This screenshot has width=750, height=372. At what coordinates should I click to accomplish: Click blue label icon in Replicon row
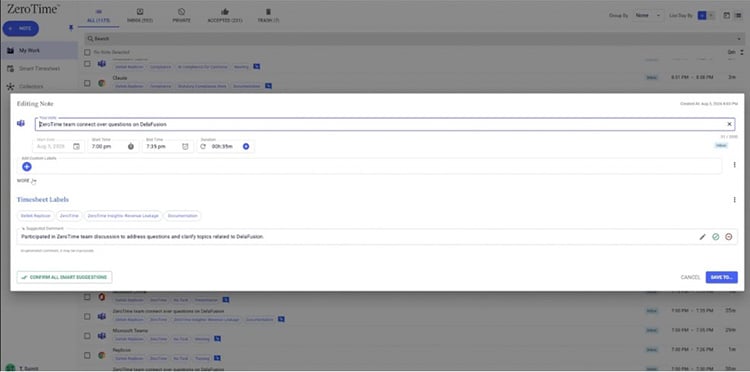218,358
